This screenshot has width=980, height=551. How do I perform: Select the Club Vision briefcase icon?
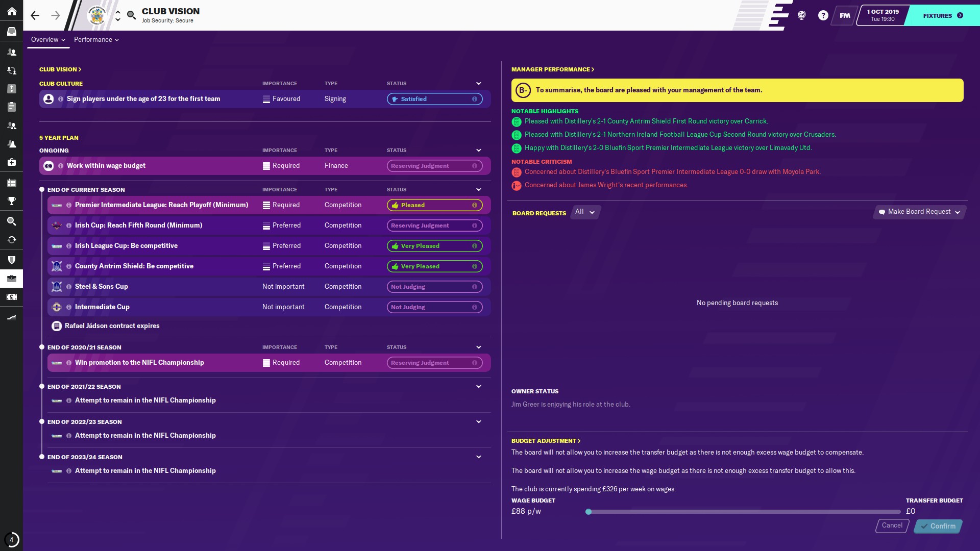pos(11,279)
